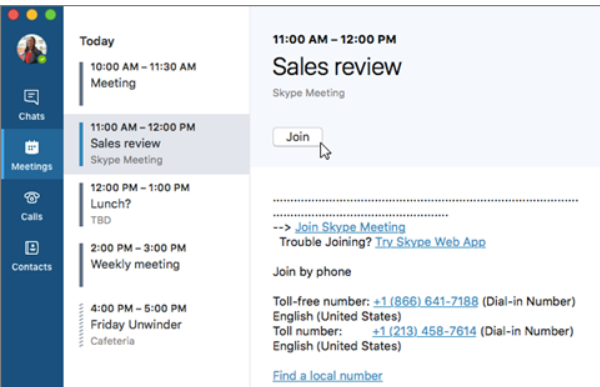Click the green fullscreen window button
This screenshot has height=387, width=600.
click(51, 15)
